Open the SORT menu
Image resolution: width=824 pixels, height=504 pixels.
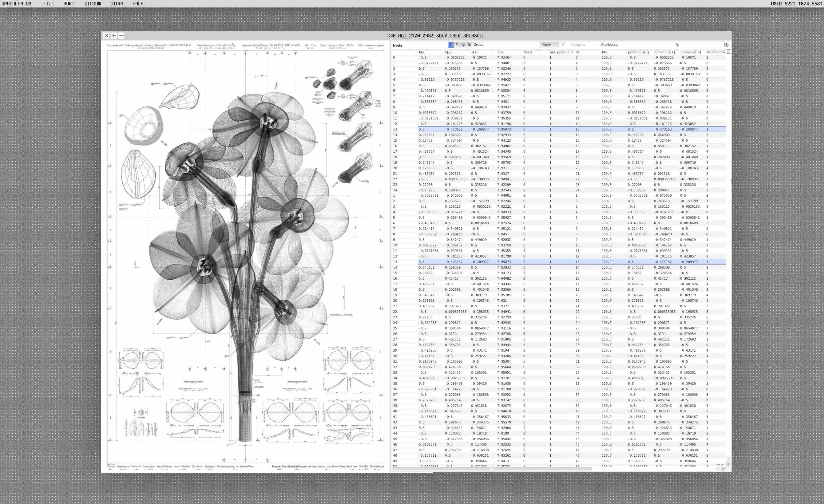(x=69, y=4)
